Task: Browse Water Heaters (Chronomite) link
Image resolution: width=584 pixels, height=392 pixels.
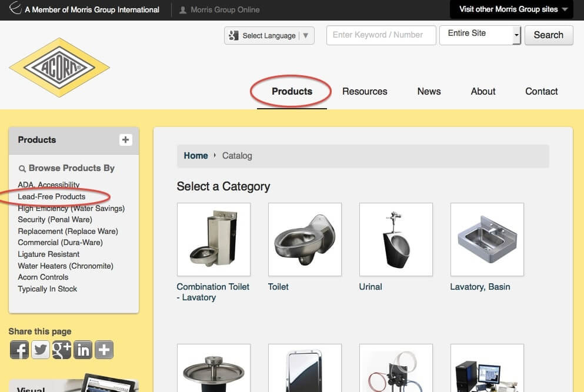Action: pos(65,266)
